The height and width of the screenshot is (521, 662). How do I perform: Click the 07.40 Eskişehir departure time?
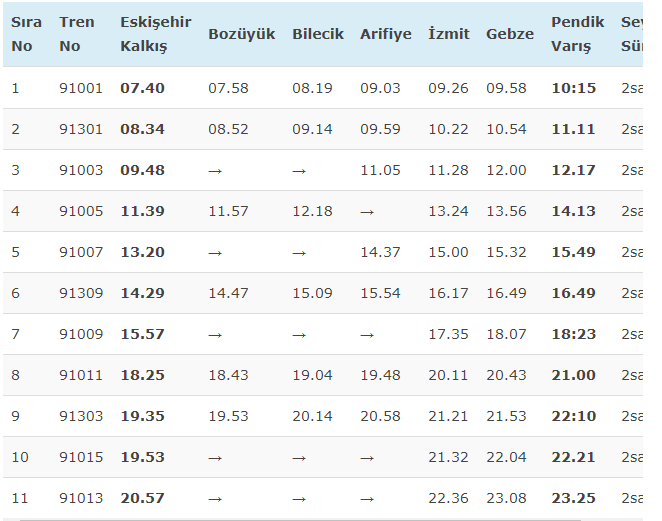[142, 88]
